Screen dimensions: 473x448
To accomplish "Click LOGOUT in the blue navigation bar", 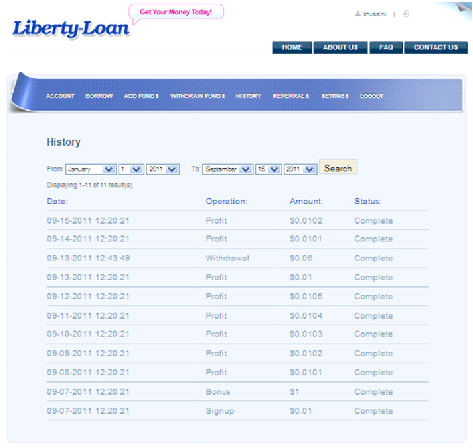I will [372, 96].
